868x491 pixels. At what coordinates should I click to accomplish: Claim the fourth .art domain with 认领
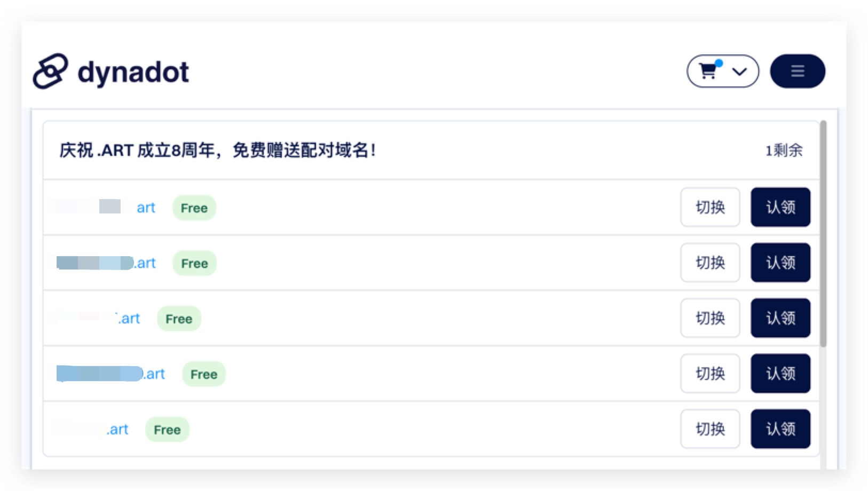point(780,374)
